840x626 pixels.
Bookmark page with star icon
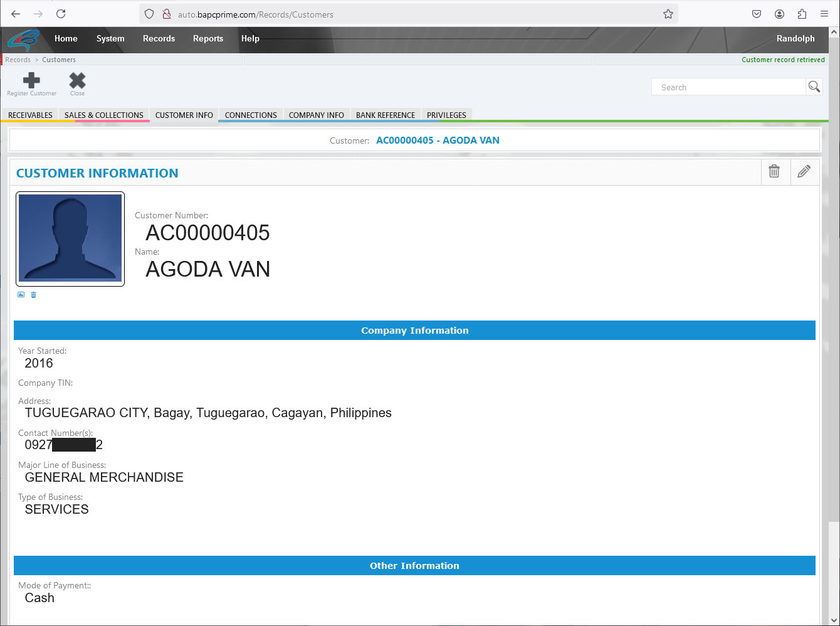[x=668, y=14]
